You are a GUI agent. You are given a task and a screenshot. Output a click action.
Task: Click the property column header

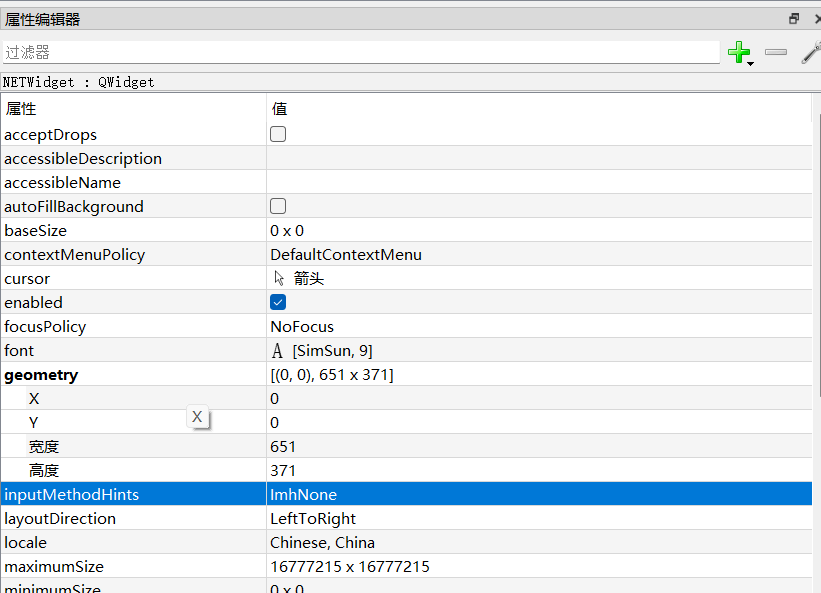134,108
